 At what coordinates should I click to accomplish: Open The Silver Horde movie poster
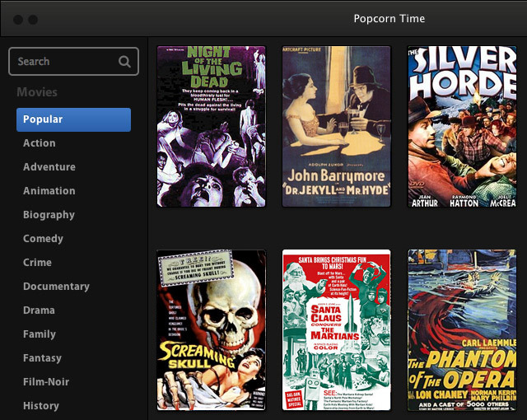462,126
